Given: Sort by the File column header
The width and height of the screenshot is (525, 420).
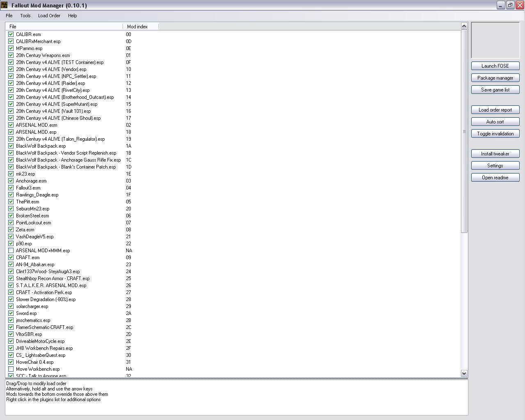Looking at the screenshot, I should click(x=64, y=26).
